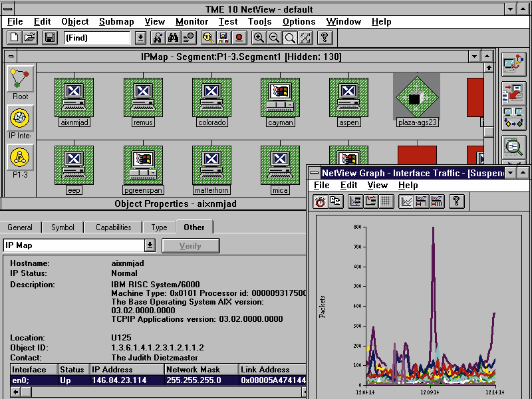Click the Verify button
532x399 pixels.
[191, 245]
